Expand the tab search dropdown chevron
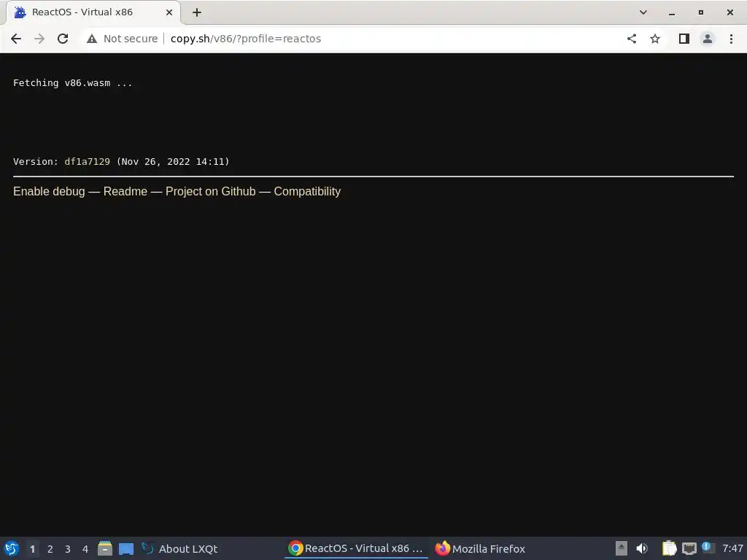This screenshot has height=560, width=747. click(x=643, y=12)
